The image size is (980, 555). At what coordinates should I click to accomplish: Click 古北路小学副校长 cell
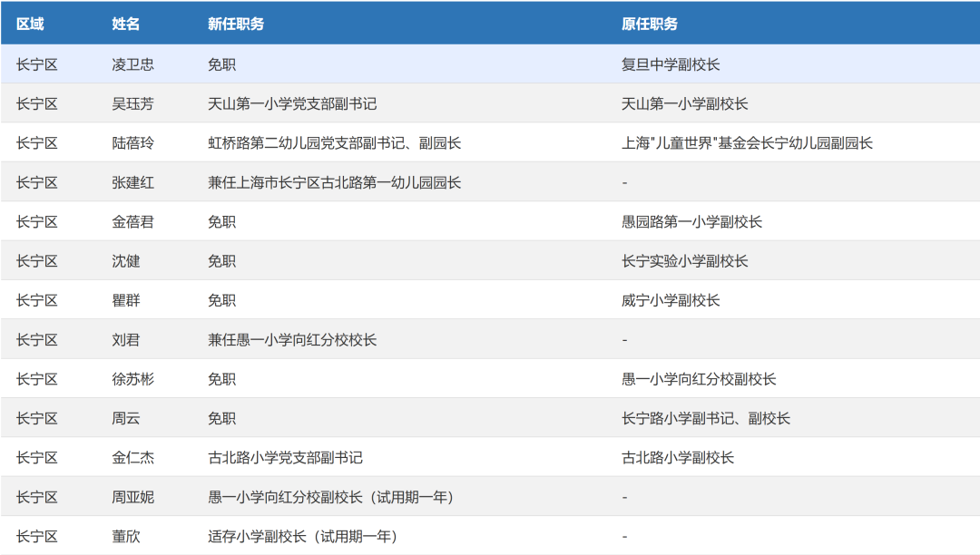[678, 458]
